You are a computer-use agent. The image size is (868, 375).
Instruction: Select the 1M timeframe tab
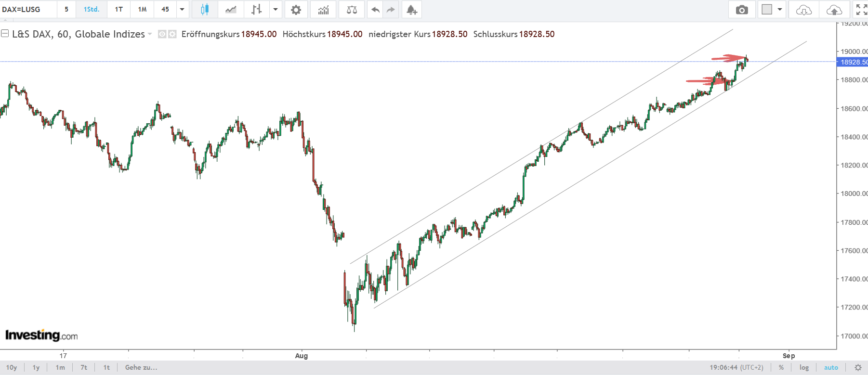click(142, 9)
